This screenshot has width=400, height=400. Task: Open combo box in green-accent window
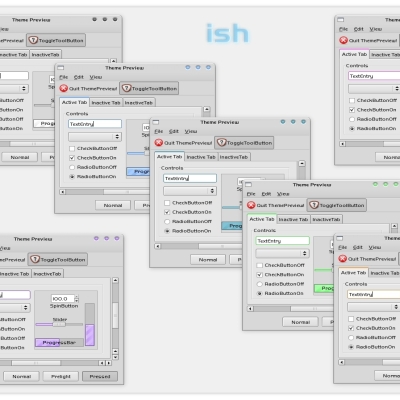coord(283,253)
